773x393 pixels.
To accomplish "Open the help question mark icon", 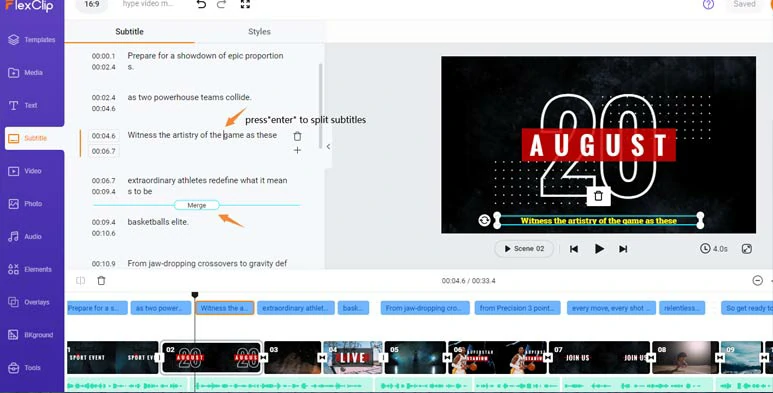I will [708, 4].
